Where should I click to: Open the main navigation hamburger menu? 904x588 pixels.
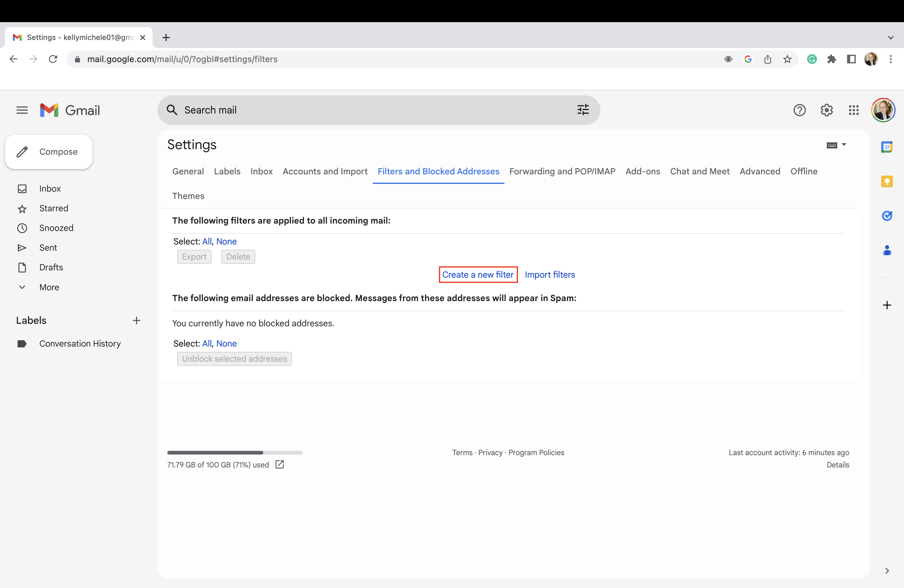pyautogui.click(x=22, y=110)
